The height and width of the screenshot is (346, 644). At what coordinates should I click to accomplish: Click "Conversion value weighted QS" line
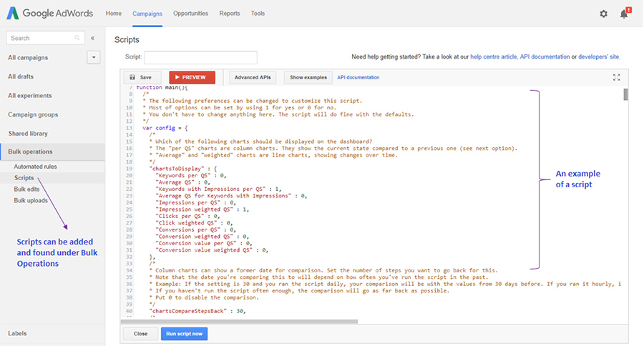click(x=212, y=250)
